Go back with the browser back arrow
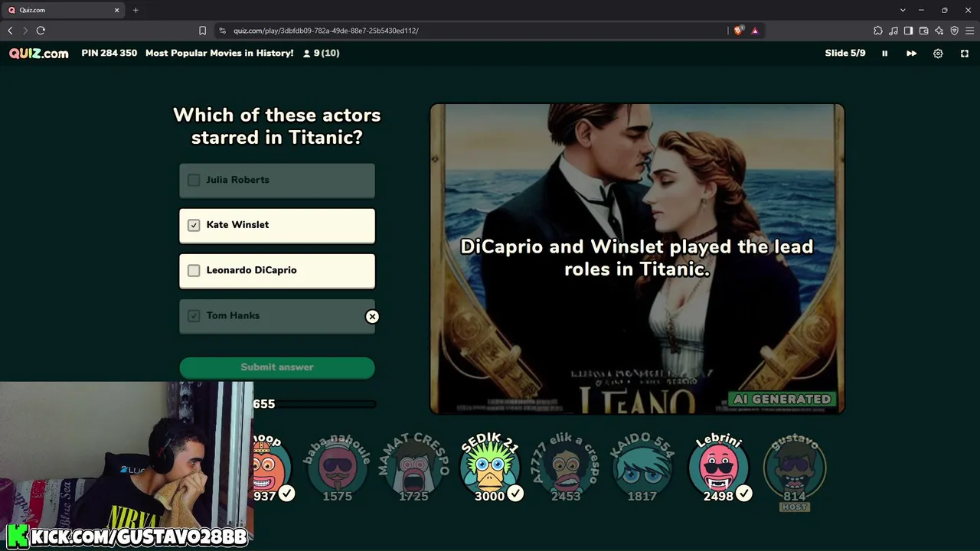The width and height of the screenshot is (980, 551). [x=10, y=31]
